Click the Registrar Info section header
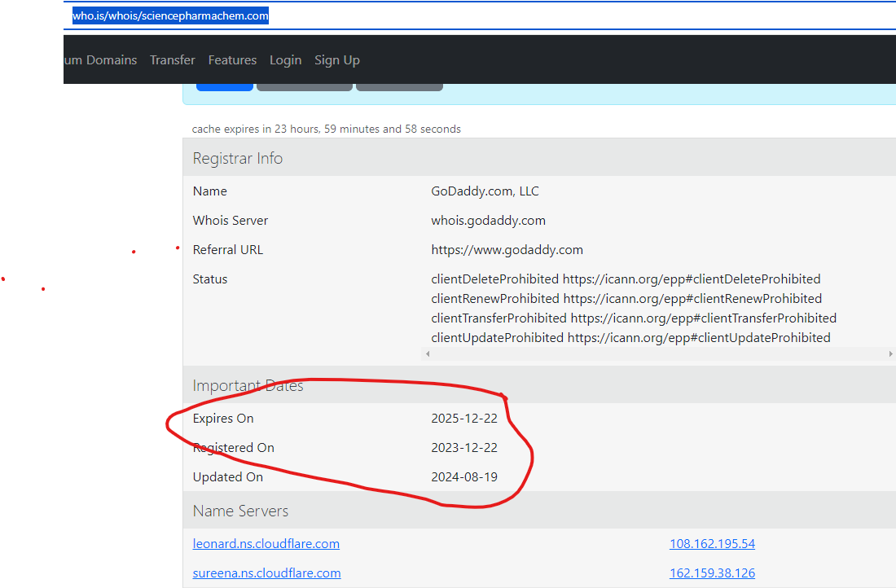Image resolution: width=896 pixels, height=588 pixels. [x=238, y=158]
